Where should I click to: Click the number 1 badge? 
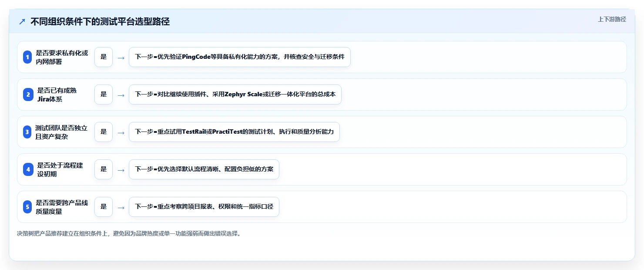[x=27, y=57]
